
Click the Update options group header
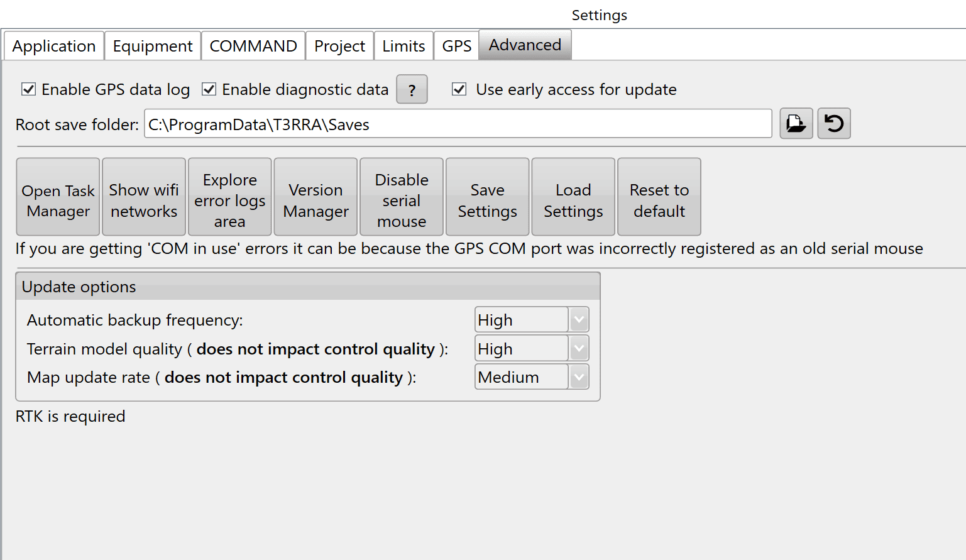(308, 287)
